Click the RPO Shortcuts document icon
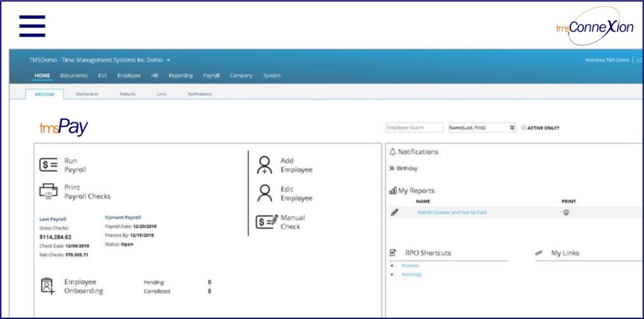The image size is (644, 319). pyautogui.click(x=392, y=253)
